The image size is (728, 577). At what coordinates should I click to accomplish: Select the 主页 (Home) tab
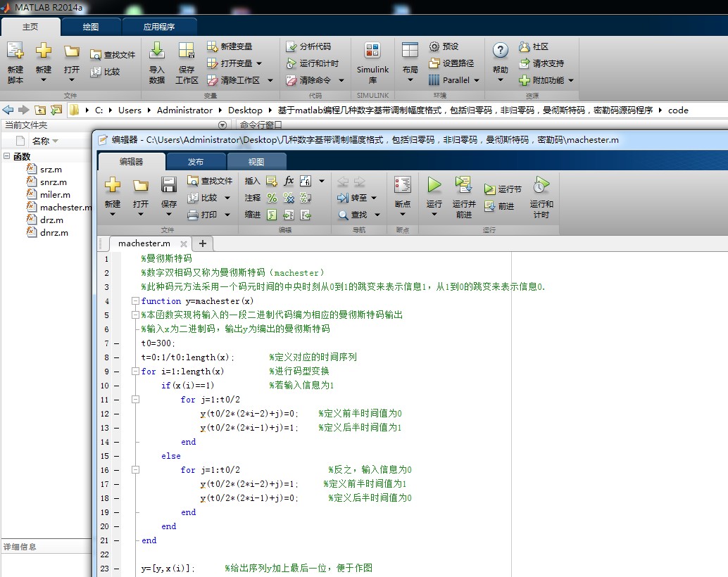pos(30,27)
